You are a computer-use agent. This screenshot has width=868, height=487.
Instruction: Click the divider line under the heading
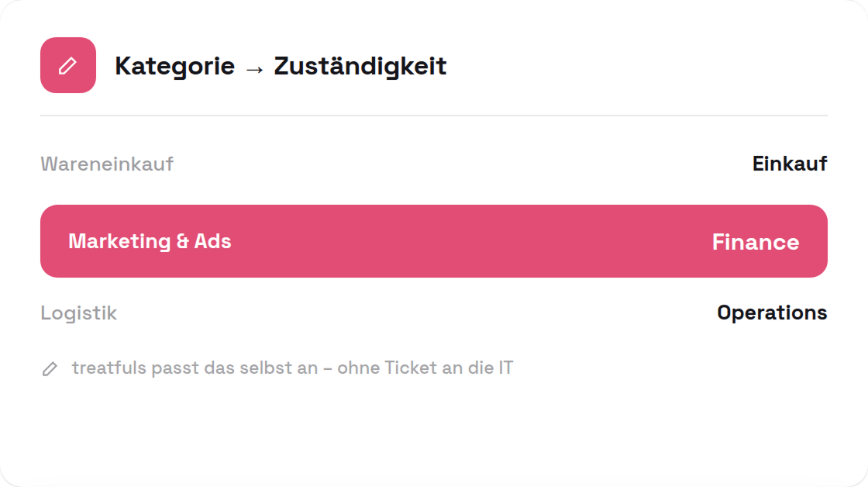[x=434, y=116]
